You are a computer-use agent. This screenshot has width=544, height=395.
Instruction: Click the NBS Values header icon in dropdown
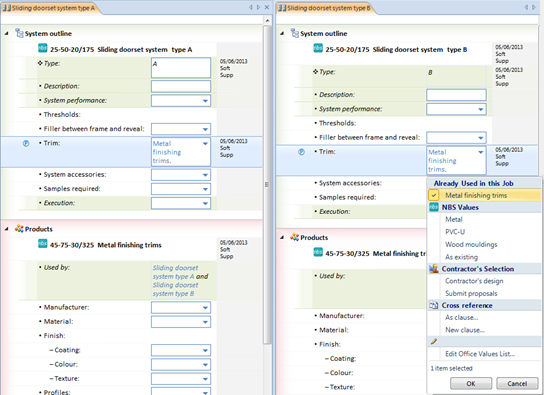[x=434, y=207]
